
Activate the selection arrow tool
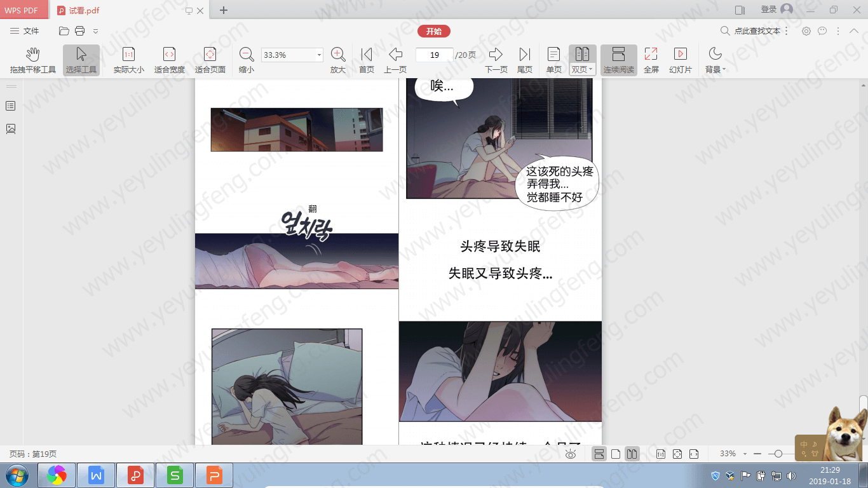click(x=81, y=60)
